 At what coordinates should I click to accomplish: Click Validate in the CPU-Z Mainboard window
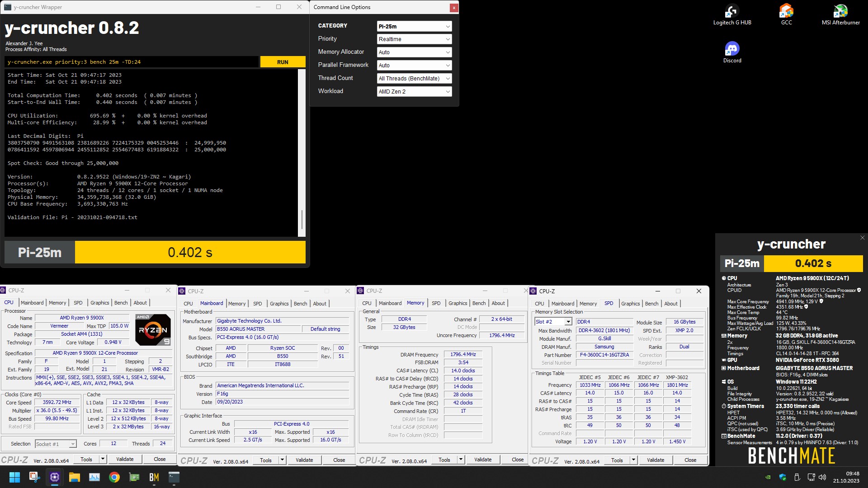(x=304, y=460)
